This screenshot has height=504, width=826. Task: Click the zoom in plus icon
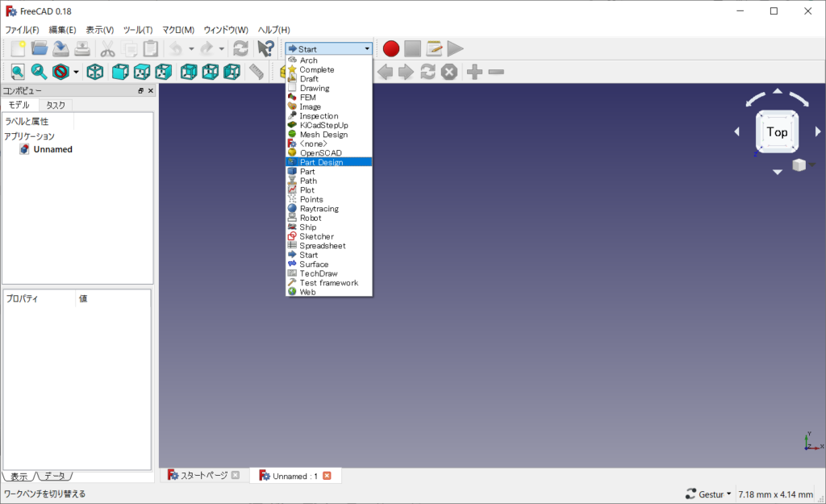(474, 72)
